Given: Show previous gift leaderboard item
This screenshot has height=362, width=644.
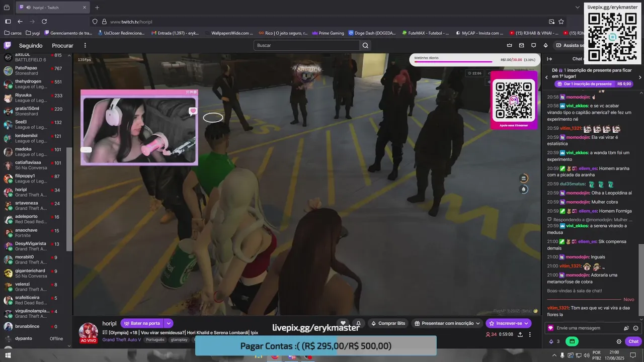Looking at the screenshot, I should coord(547,77).
